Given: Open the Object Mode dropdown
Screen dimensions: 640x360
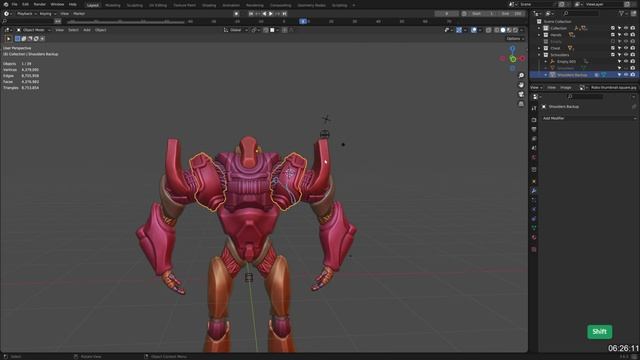Looking at the screenshot, I should coord(33,30).
